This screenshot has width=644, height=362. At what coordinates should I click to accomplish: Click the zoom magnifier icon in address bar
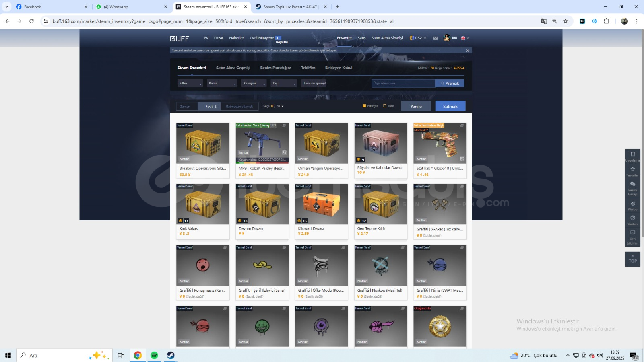[x=555, y=21]
